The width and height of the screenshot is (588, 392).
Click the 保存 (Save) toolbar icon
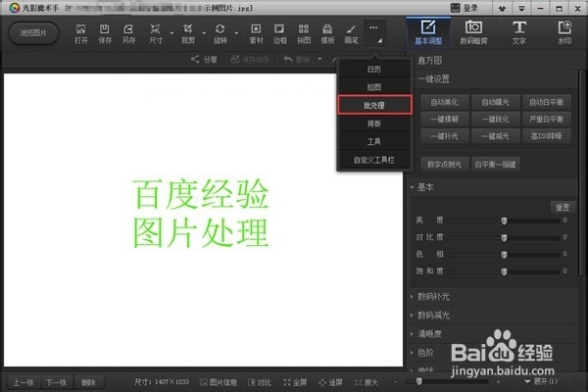tap(105, 33)
